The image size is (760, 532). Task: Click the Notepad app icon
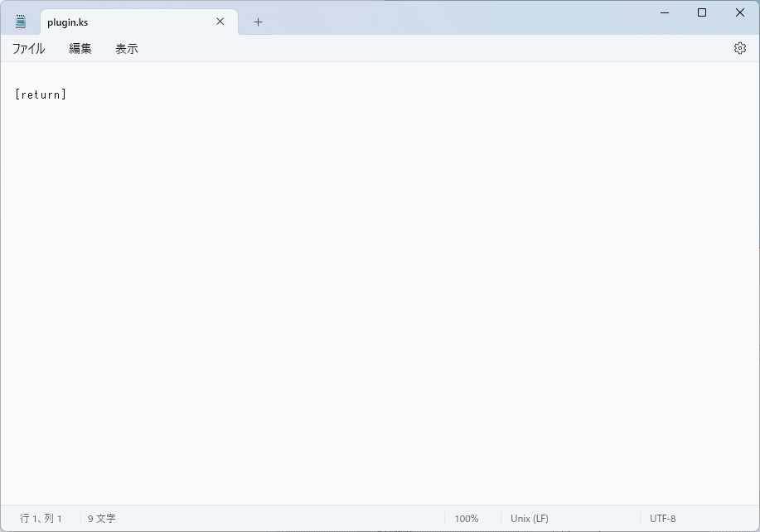(21, 22)
